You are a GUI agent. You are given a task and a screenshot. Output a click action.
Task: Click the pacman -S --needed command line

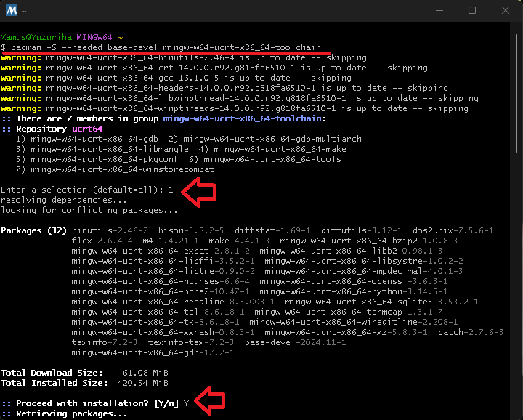[x=161, y=47]
